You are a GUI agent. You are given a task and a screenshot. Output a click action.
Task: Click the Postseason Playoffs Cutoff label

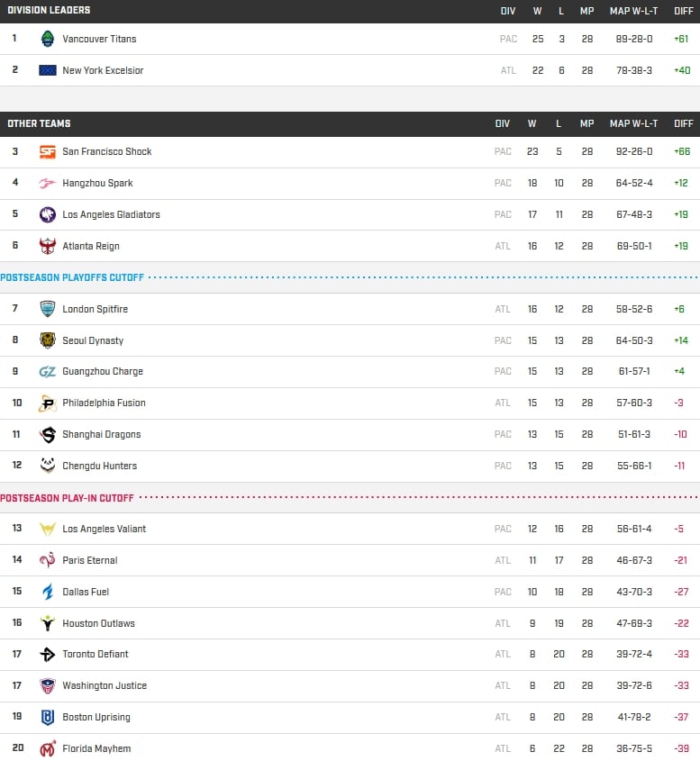pyautogui.click(x=72, y=277)
